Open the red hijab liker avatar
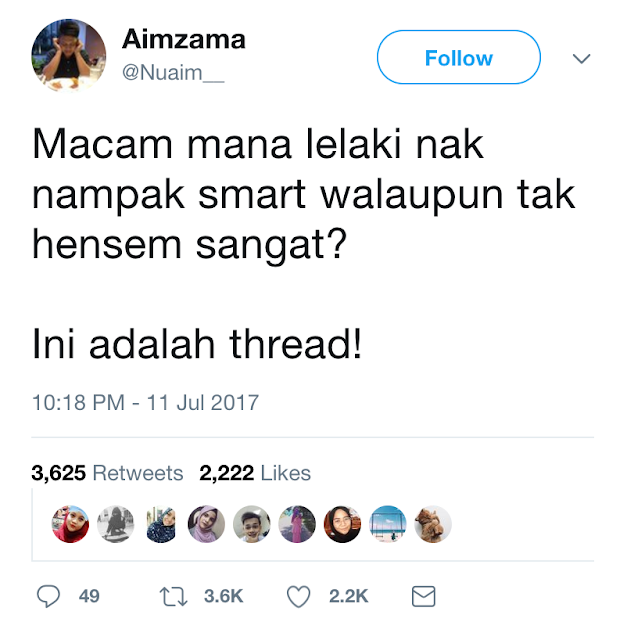627x640 pixels. pos(70,524)
